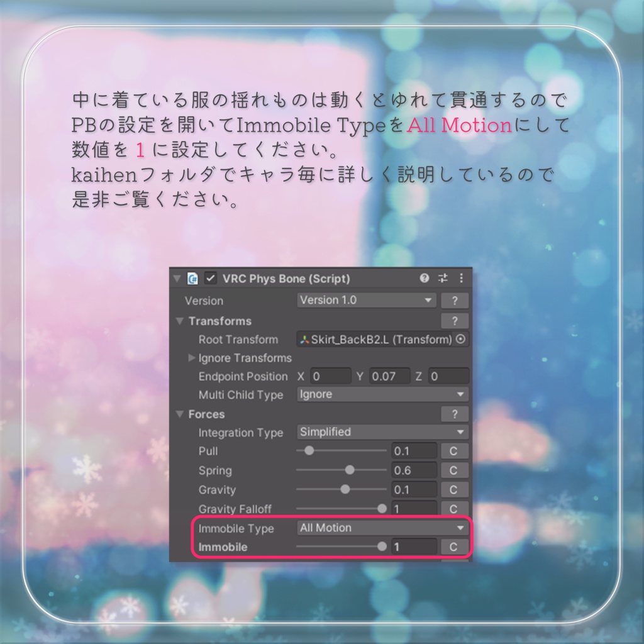Viewport: 644px width, 644px height.
Task: Enable the curve editor for Pull
Action: [454, 451]
